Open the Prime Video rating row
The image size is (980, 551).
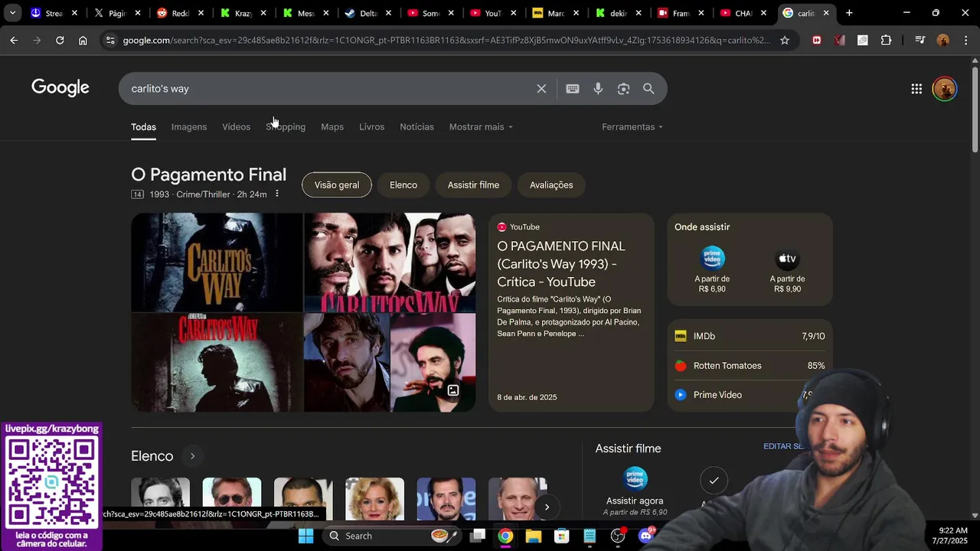(x=750, y=395)
